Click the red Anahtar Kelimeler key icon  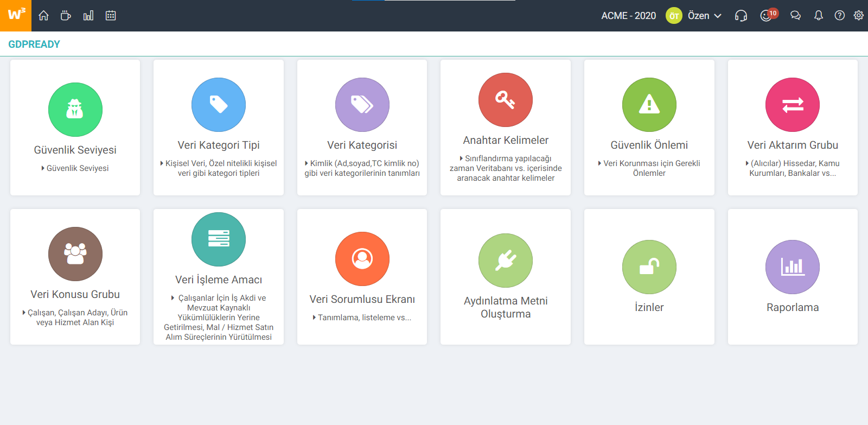click(x=506, y=100)
